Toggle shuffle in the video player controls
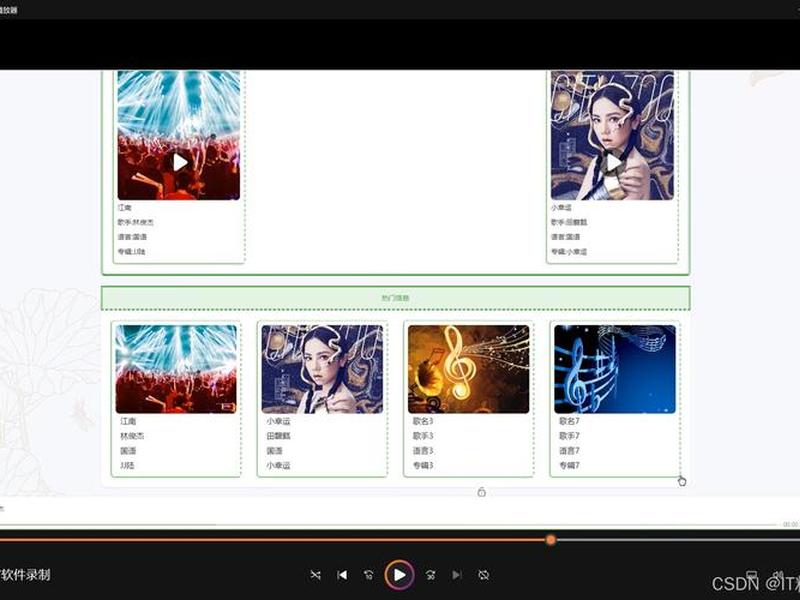This screenshot has width=800, height=600. click(315, 575)
